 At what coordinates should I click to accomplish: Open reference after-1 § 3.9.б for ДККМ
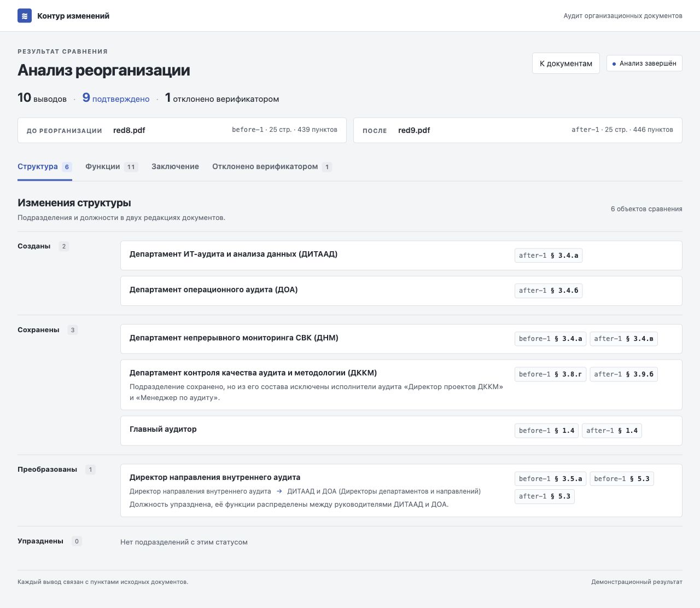[623, 374]
